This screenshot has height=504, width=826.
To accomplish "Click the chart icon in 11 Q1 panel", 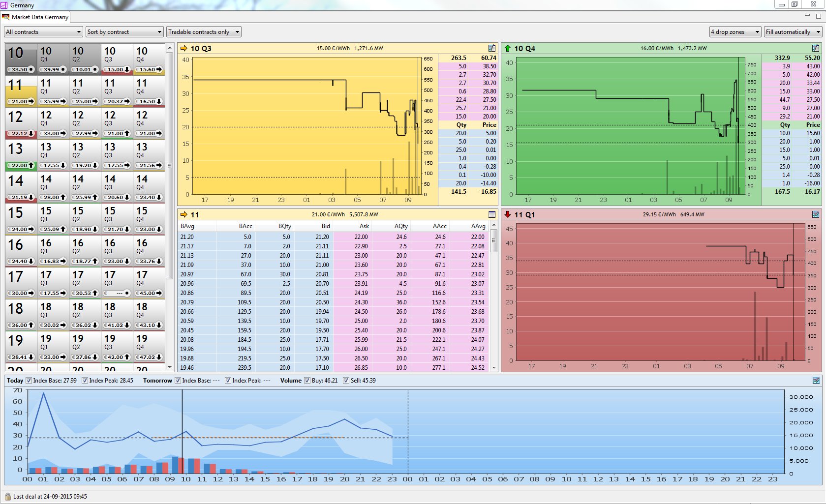I will point(815,214).
